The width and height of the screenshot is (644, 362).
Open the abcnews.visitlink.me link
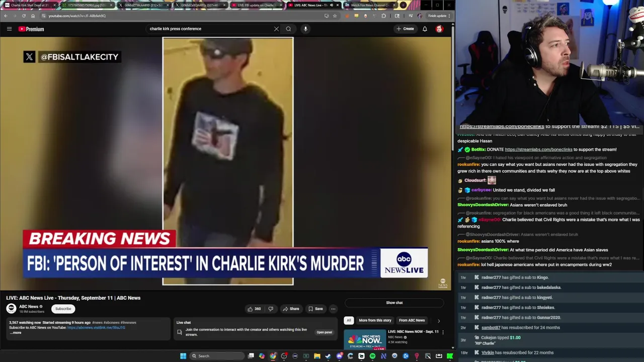[x=96, y=328]
